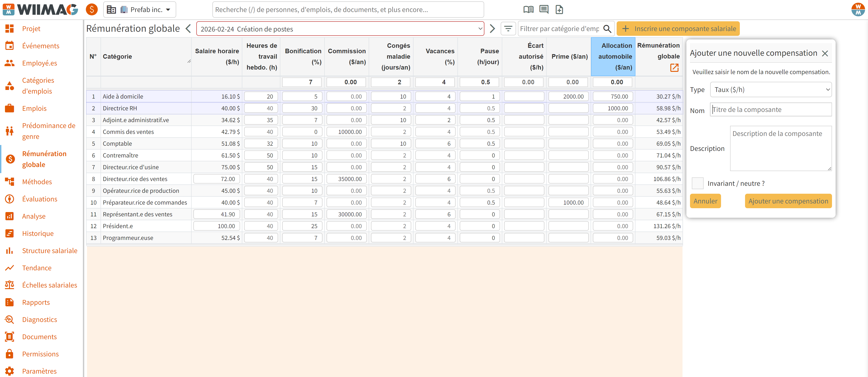This screenshot has height=377, width=868.
Task: Click Filtrer par catégorie d'emploi field
Action: (560, 29)
